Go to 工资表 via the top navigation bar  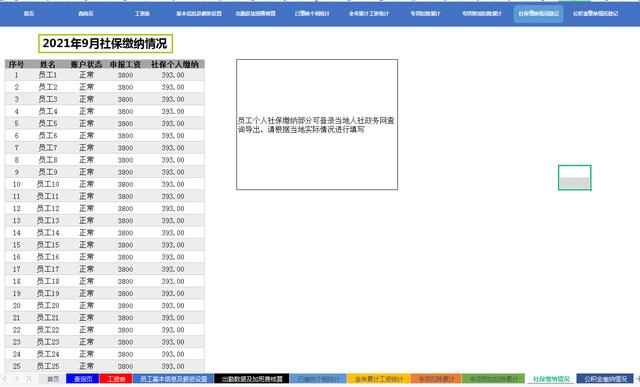(x=142, y=13)
